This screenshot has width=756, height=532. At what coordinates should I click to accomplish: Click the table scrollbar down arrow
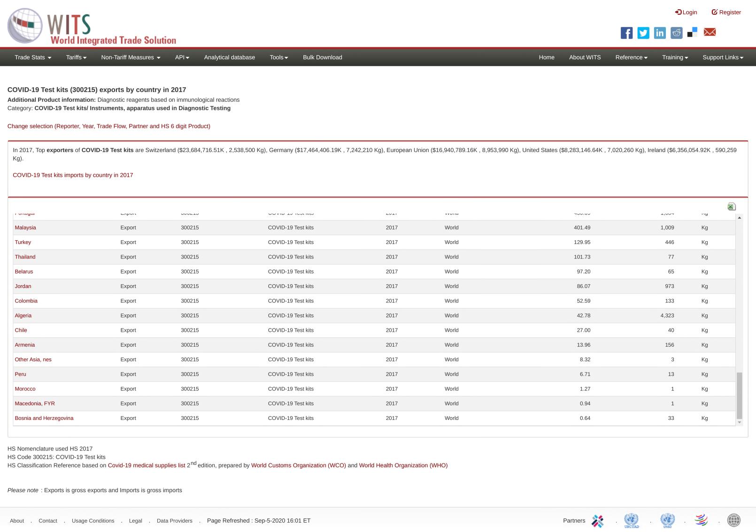pos(740,422)
